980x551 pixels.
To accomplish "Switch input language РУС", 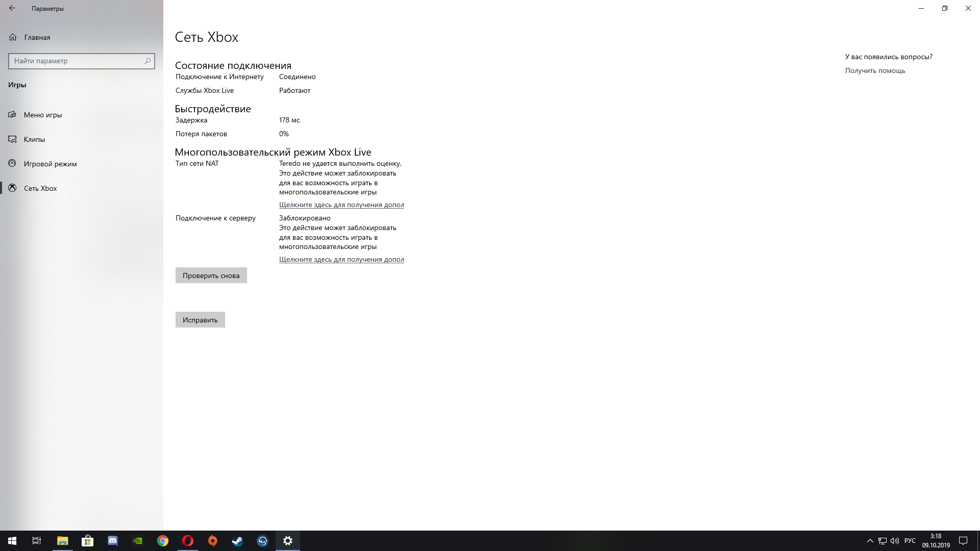I will 910,541.
